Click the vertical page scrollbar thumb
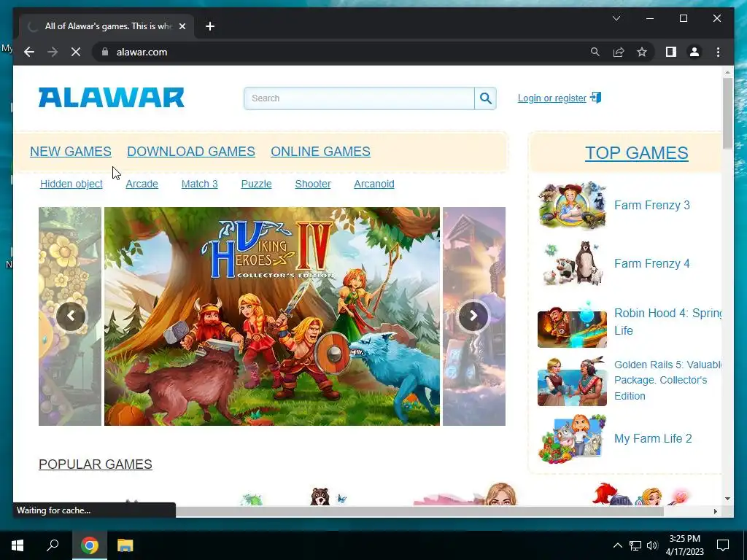The height and width of the screenshot is (560, 747). point(727,113)
